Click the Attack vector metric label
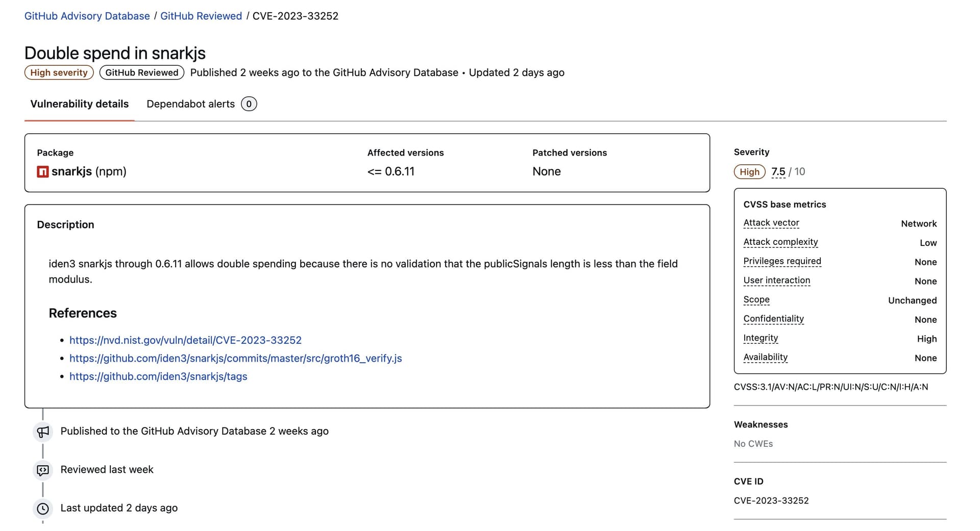 pos(771,223)
